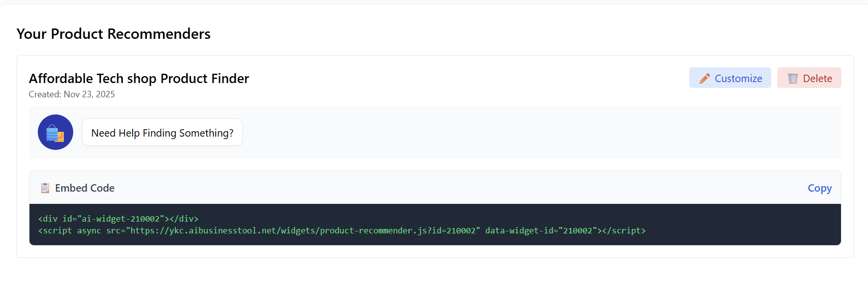Click the pencil glyph before Customize label
Viewport: 868px width, 284px height.
click(x=704, y=78)
